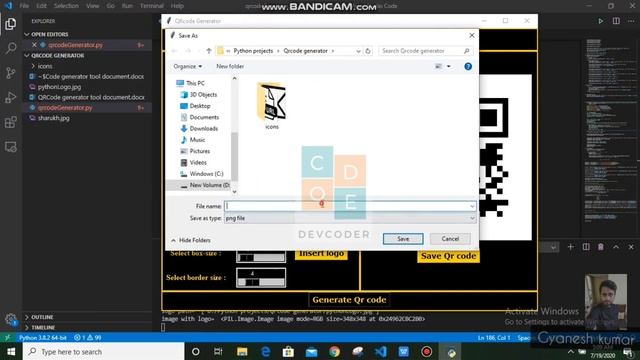Run Python file with the play icon
This screenshot has width=640, height=360.
600,21
